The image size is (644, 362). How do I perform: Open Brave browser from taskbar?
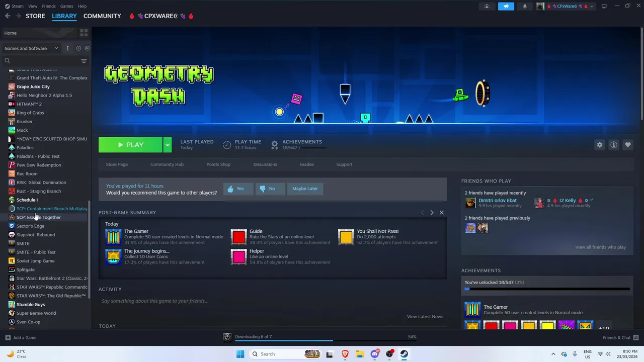(345, 354)
